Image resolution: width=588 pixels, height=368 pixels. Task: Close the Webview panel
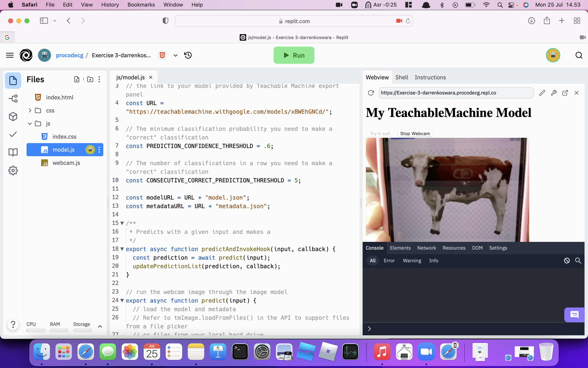pyautogui.click(x=577, y=93)
